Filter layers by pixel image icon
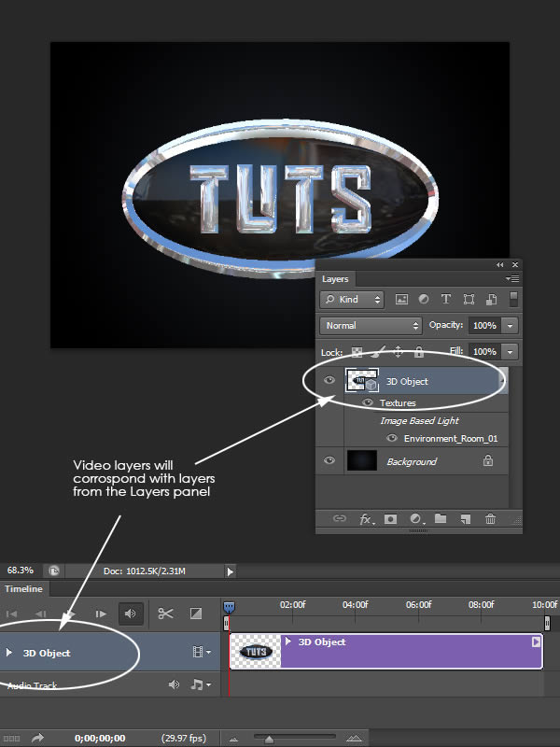This screenshot has height=747, width=560. (401, 299)
